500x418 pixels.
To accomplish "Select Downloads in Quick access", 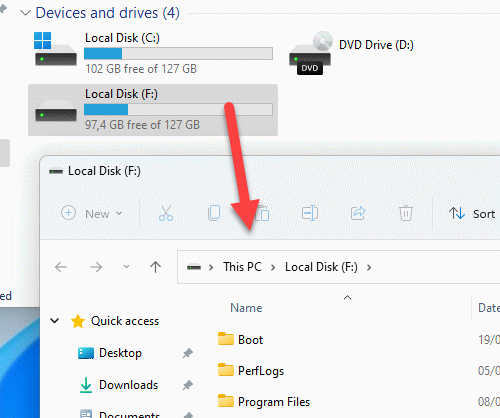I will [x=128, y=385].
